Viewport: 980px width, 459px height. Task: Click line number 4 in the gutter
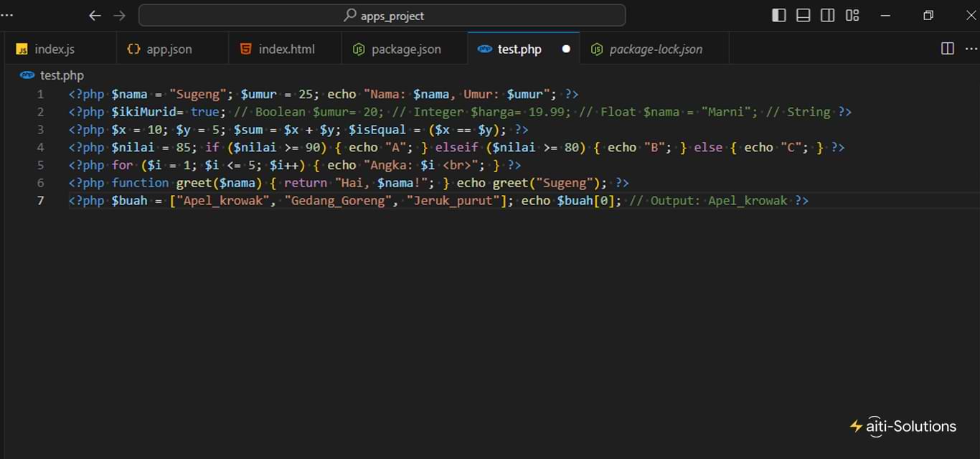[x=40, y=147]
